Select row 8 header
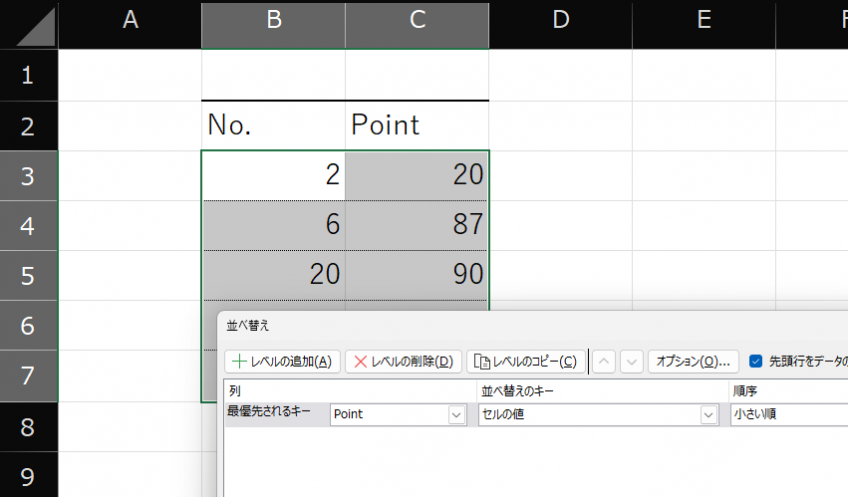Image resolution: width=848 pixels, height=497 pixels. pos(29,427)
